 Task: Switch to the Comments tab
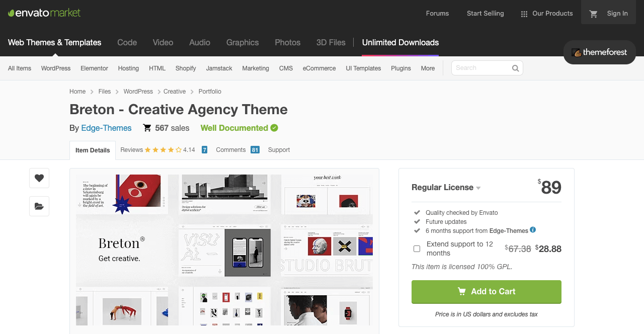point(231,150)
